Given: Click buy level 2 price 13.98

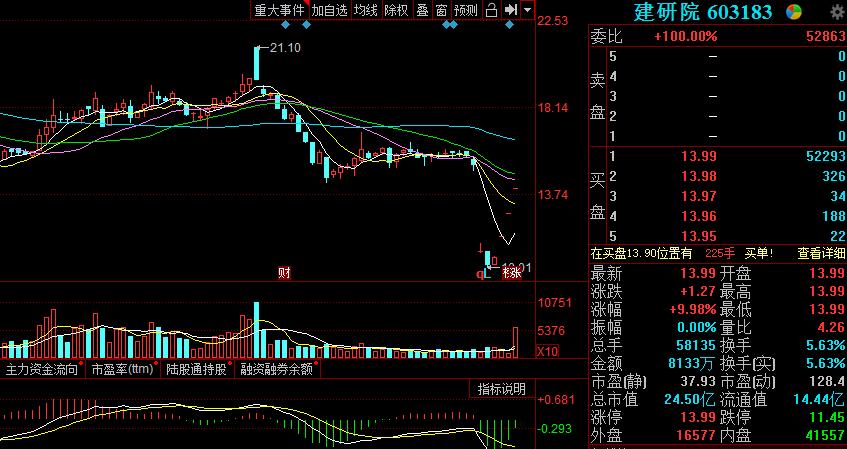Looking at the screenshot, I should point(698,176).
